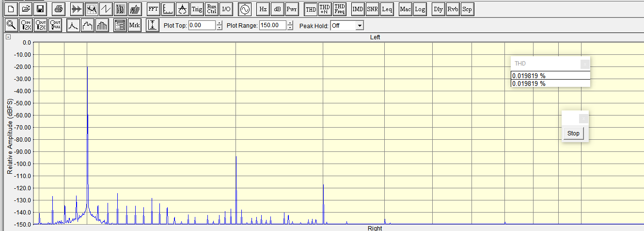Toggle the THD utility button
Viewport: 644px width, 231px height.
point(311,9)
